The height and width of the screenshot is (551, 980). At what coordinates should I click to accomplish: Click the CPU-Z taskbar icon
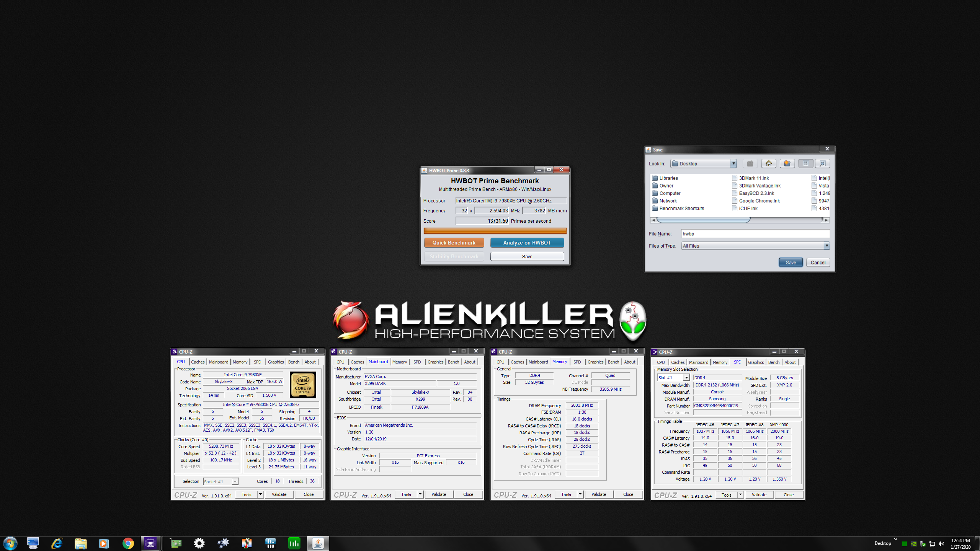(150, 543)
